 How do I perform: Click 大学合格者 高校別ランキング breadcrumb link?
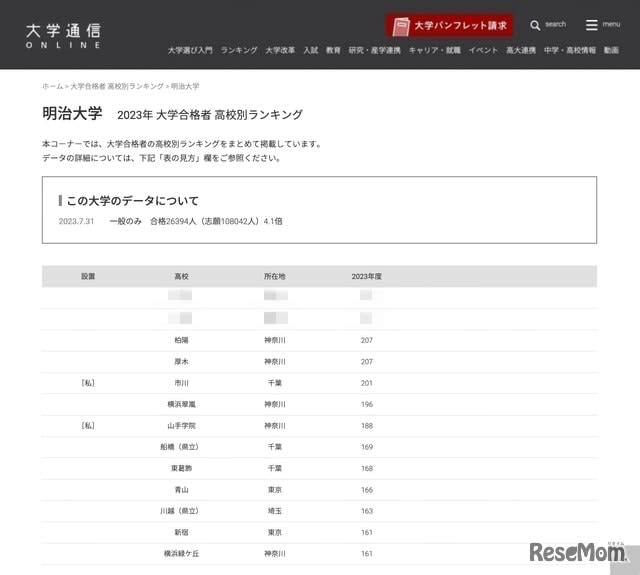click(117, 86)
